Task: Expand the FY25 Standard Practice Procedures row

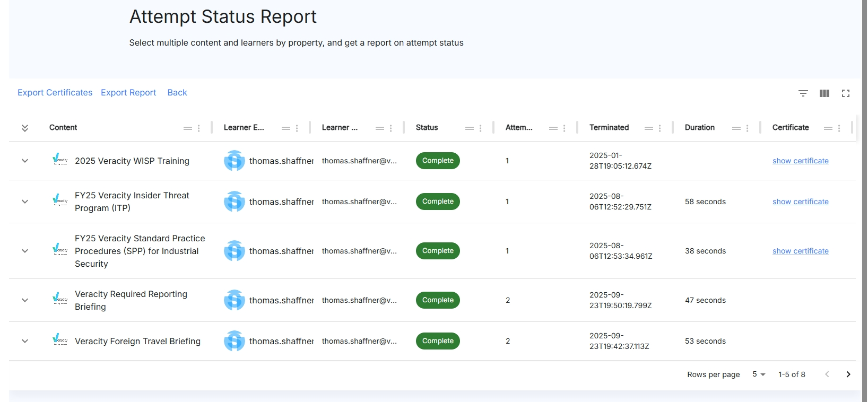Action: click(25, 251)
